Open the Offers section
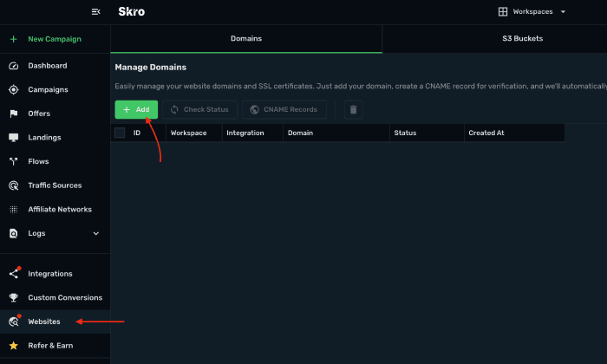607x364 pixels. coord(39,114)
